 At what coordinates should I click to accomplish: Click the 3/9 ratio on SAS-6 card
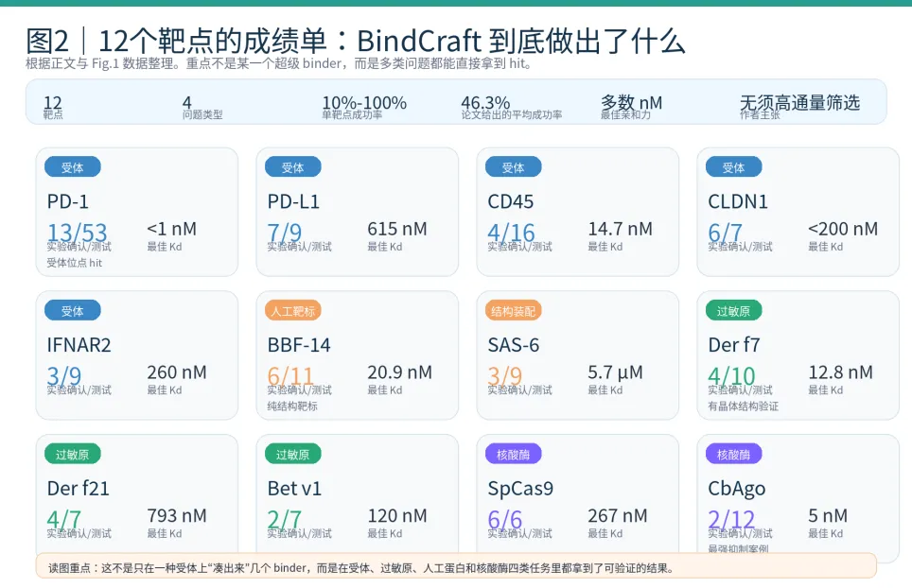505,376
